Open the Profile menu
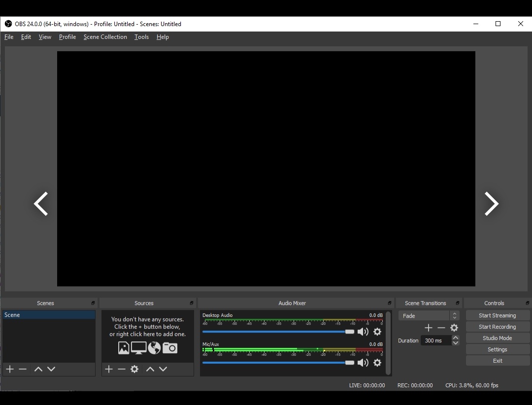This screenshot has width=532, height=405. tap(67, 37)
